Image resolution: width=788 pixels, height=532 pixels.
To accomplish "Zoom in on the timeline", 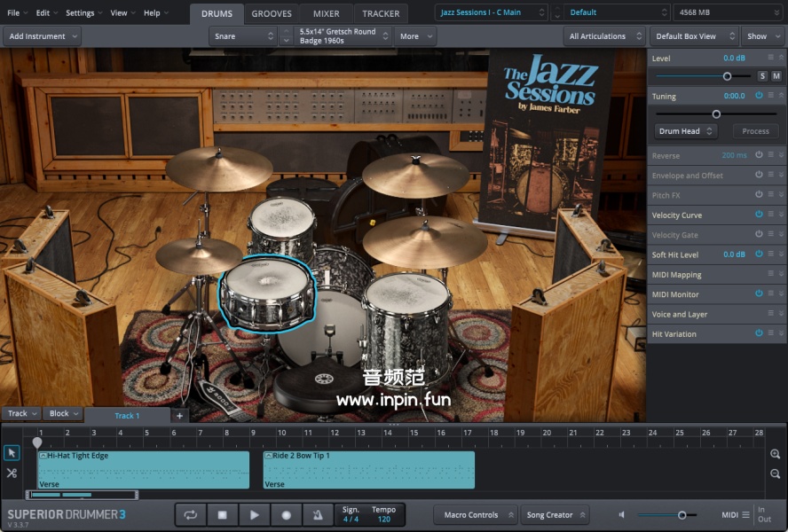I will click(776, 454).
